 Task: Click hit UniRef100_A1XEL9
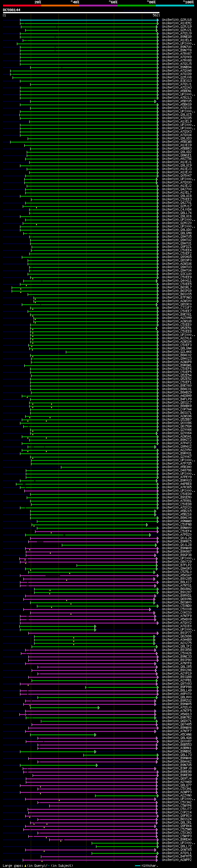(177, 121)
